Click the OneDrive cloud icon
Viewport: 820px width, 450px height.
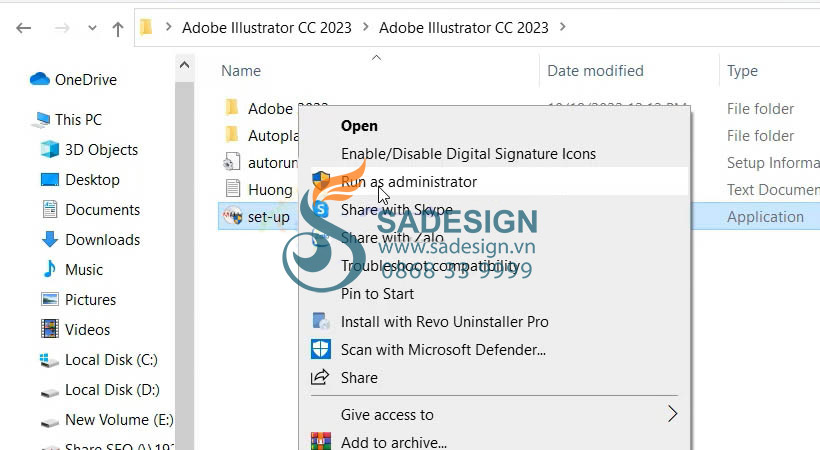point(40,79)
